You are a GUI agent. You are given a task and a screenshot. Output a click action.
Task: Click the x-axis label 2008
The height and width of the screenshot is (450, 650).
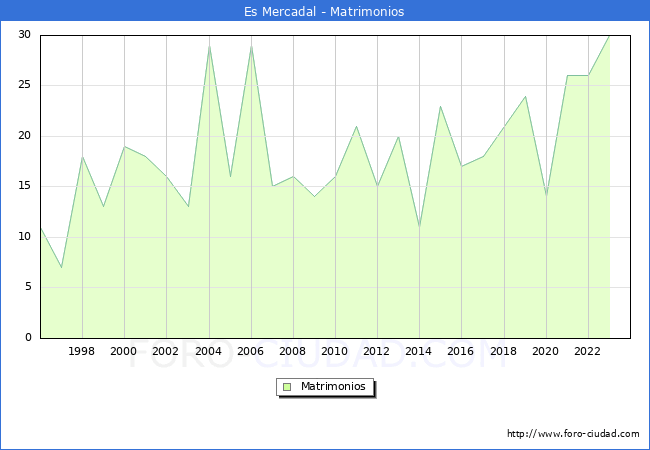pos(292,351)
